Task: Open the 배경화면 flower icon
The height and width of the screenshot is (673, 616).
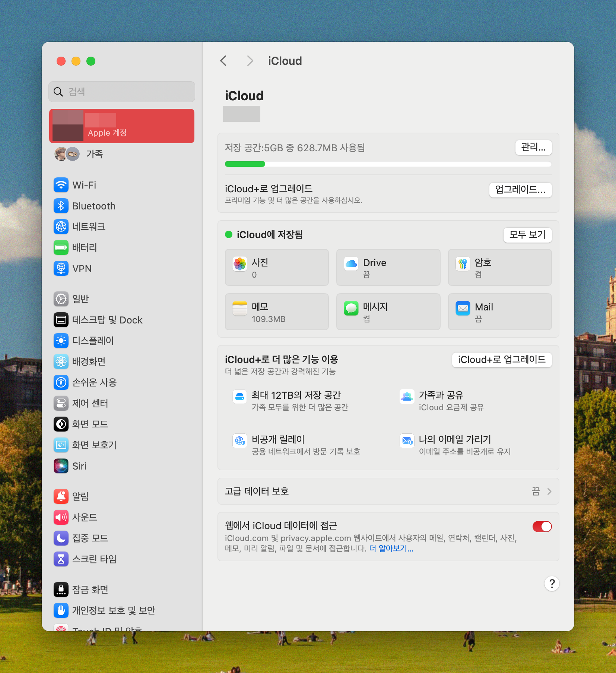Action: click(61, 361)
